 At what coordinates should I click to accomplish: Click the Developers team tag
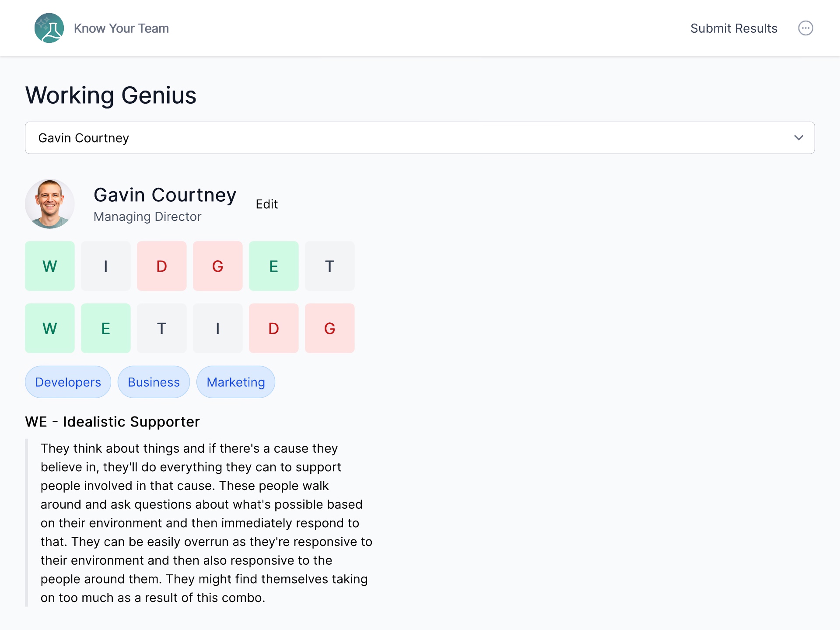(68, 382)
